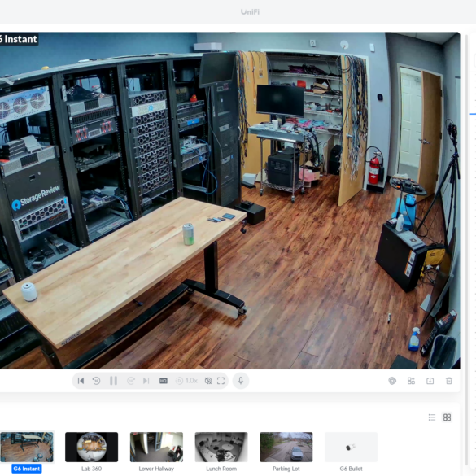Click the add-to-view grid plus icon

click(x=411, y=381)
